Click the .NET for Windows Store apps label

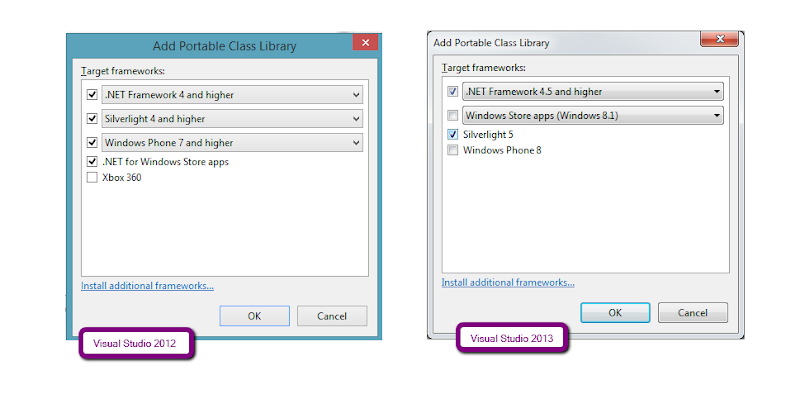coord(165,162)
